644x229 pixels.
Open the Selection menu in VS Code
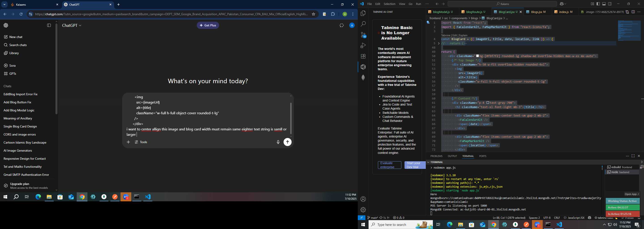click(x=390, y=4)
